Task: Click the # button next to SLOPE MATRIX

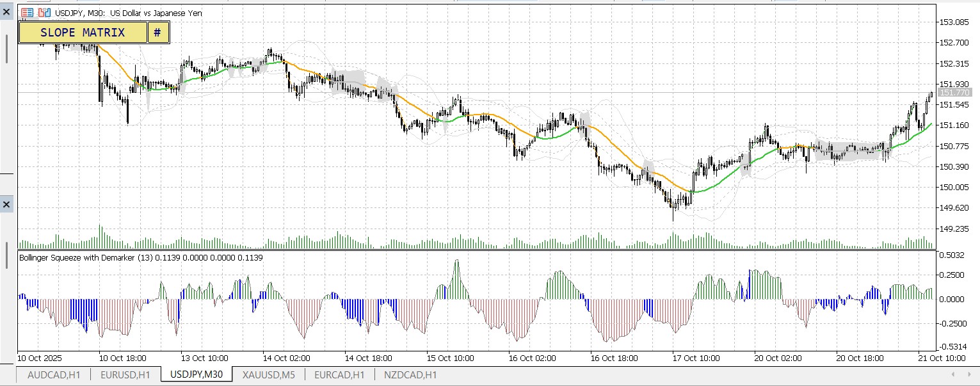Action: point(158,31)
